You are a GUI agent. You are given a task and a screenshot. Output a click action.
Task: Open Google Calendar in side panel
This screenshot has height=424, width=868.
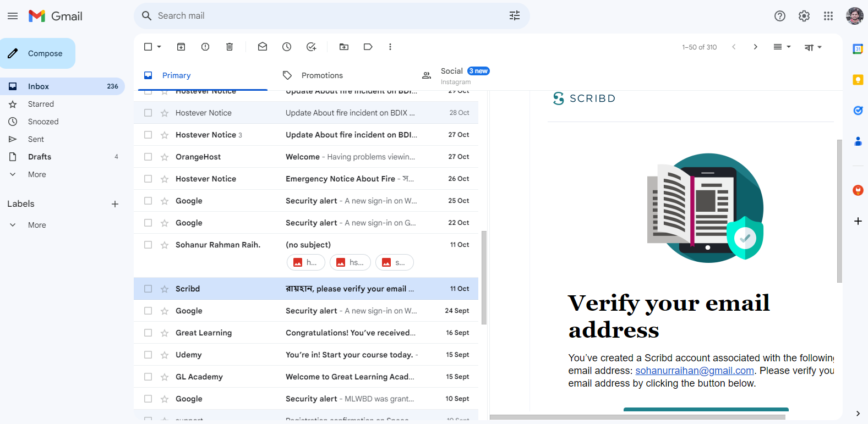coord(858,49)
